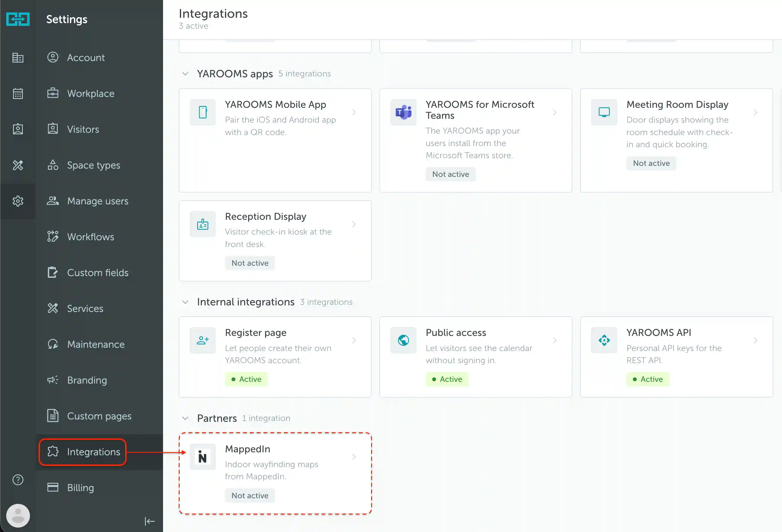
Task: Click the YAROOMS Mobile App phone icon
Action: click(x=202, y=112)
